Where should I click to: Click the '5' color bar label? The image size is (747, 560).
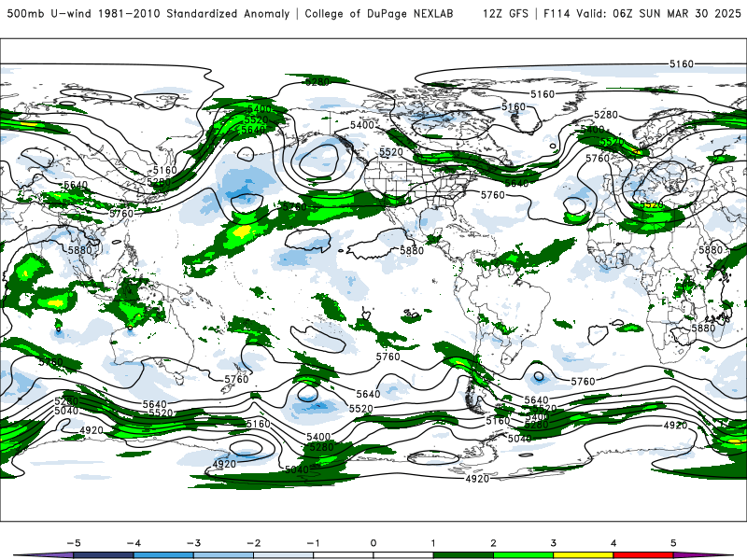point(673,543)
